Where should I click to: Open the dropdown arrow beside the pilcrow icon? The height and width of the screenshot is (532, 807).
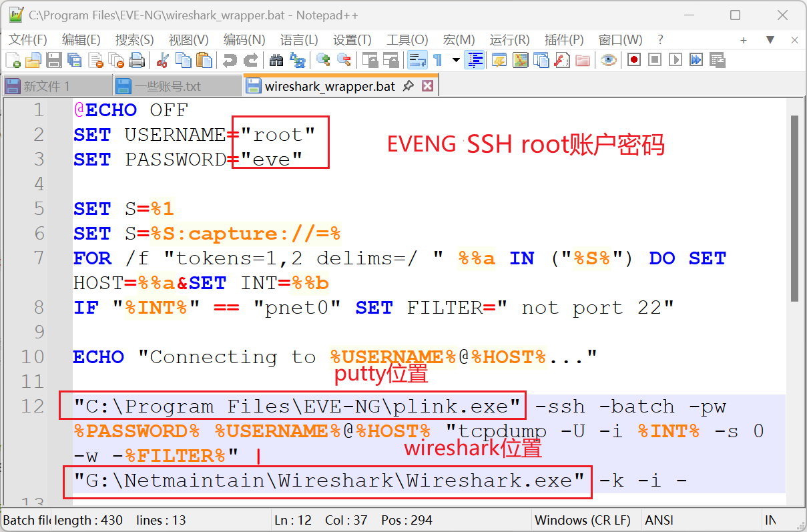pos(456,61)
